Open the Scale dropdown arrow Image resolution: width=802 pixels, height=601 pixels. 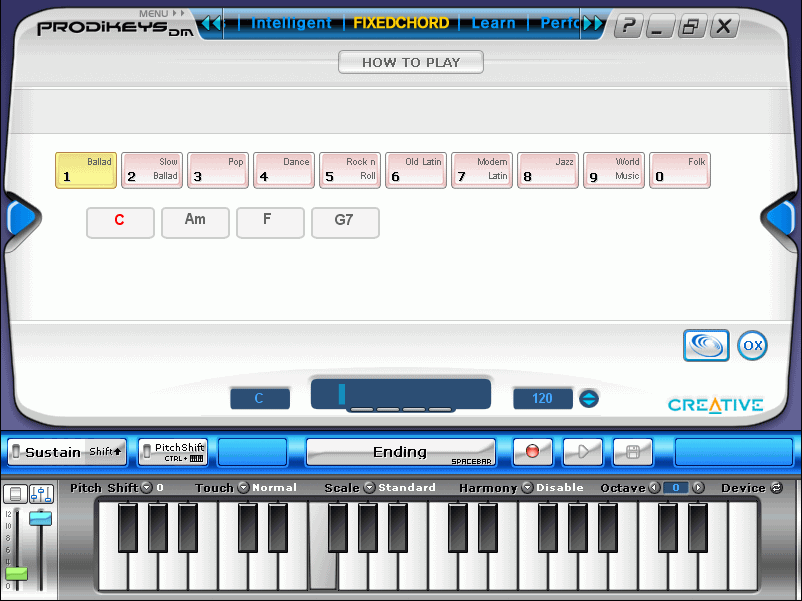click(369, 487)
